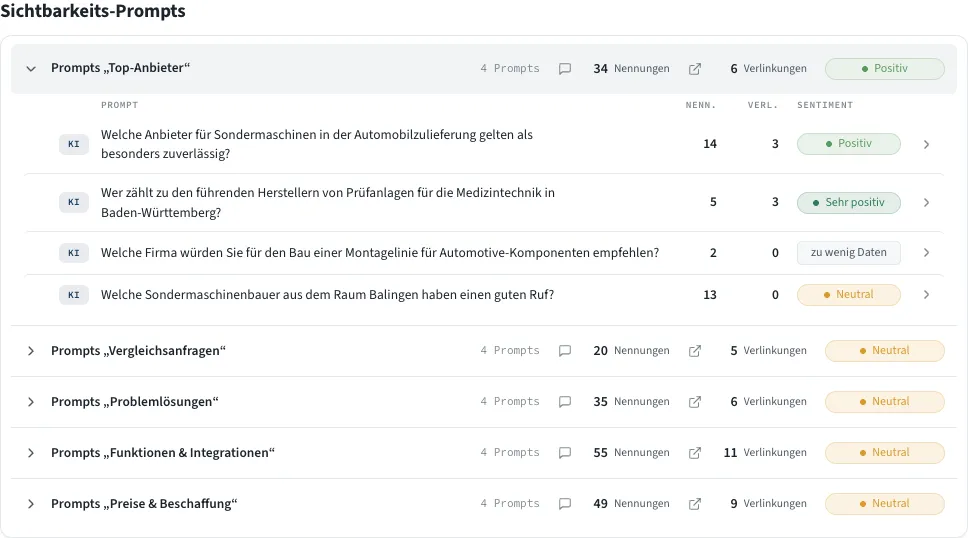Click the „zu wenig Daten" badge
Screen dimensions: 968x538
click(x=849, y=253)
